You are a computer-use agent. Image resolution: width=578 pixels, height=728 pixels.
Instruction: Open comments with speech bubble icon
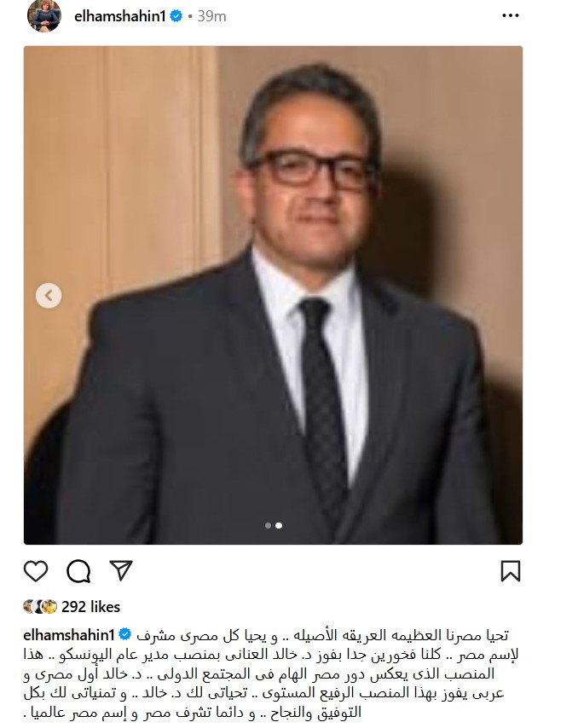point(78,571)
